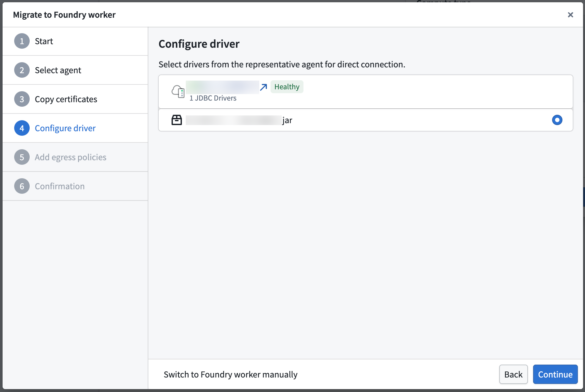Go to the Select agent step
Screen dimensions: 585x392
pos(75,70)
